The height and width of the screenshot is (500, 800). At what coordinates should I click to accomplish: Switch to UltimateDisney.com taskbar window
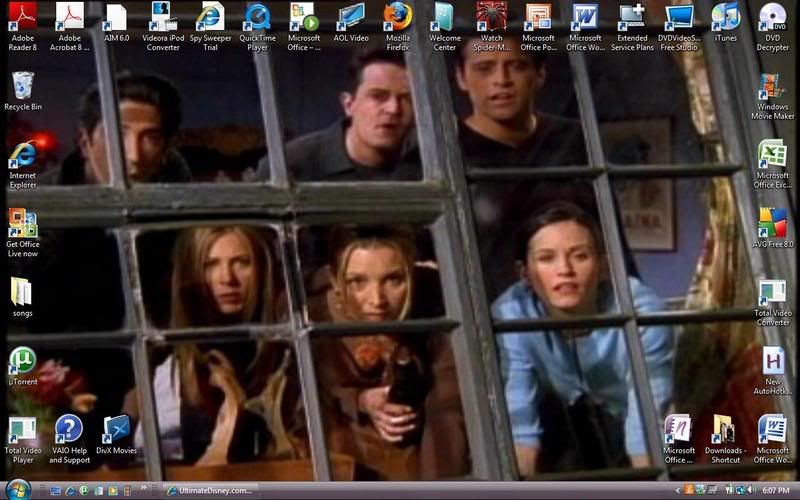pyautogui.click(x=210, y=490)
